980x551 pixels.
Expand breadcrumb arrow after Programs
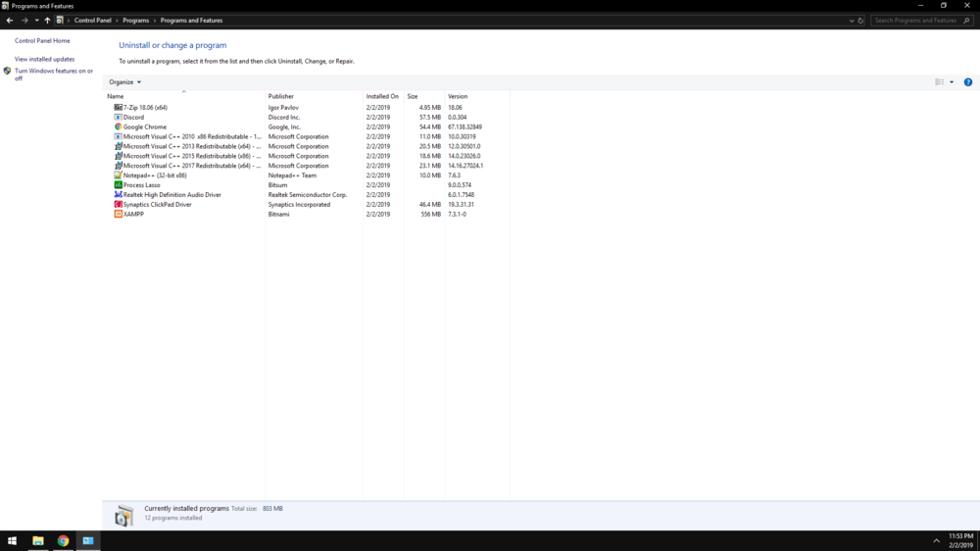click(x=155, y=21)
